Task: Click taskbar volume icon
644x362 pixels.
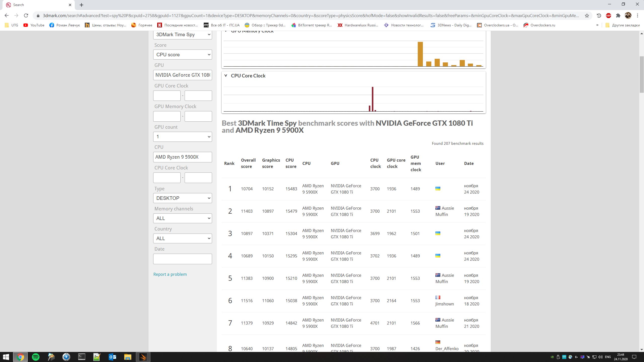Action: click(600, 357)
